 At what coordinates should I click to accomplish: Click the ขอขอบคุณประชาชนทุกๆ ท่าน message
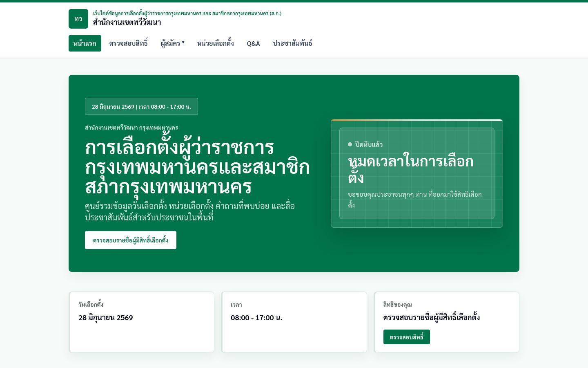pos(415,200)
